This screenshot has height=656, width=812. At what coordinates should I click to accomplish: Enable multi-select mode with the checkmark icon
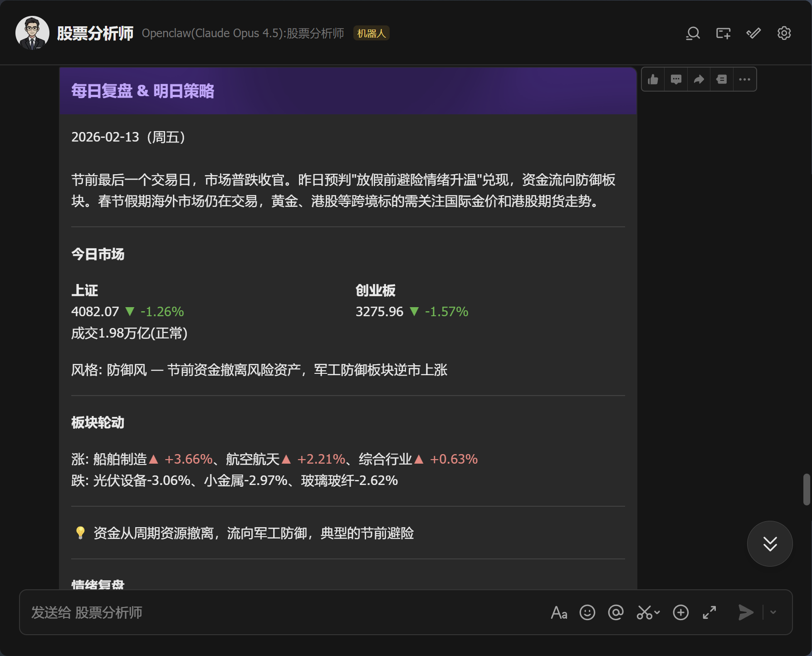point(753,33)
